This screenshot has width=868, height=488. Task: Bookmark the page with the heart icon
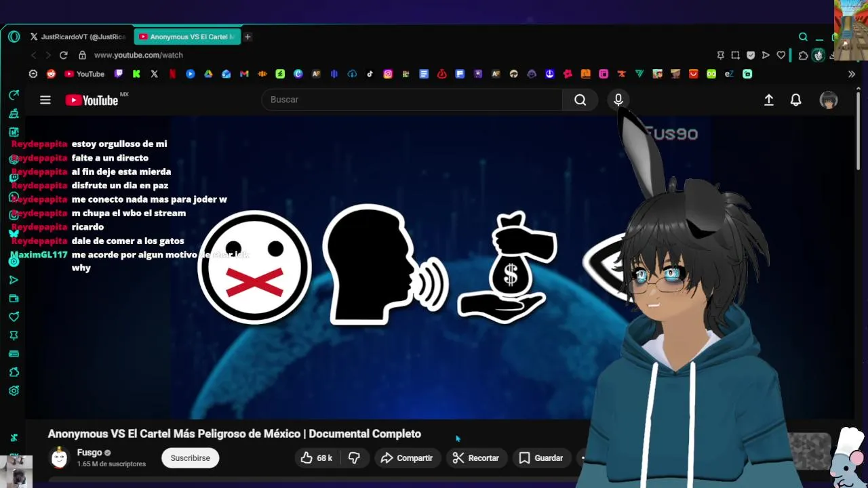pos(781,55)
